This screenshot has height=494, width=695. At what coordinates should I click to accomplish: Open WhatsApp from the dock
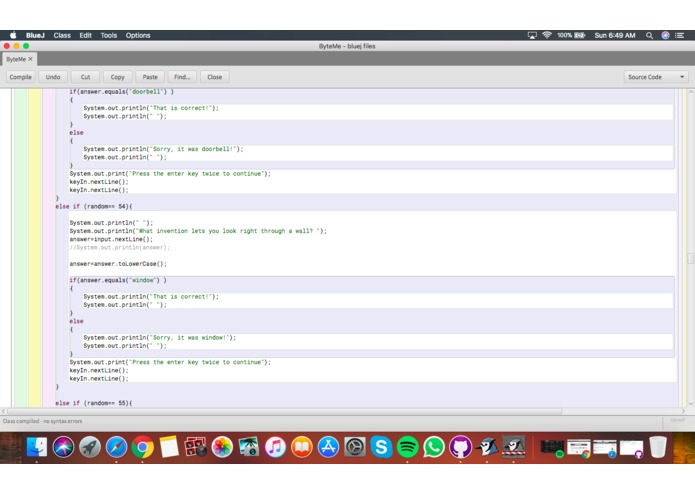tap(434, 447)
